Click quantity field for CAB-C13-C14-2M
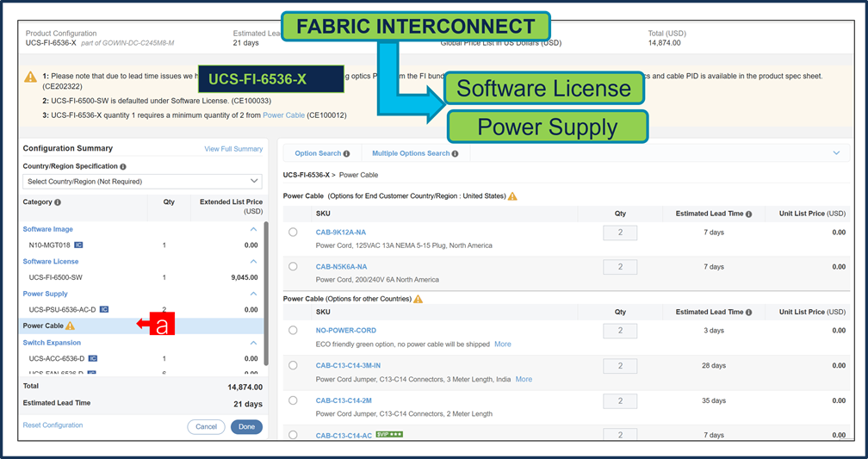Viewport: 868px width, 459px height. coord(620,400)
